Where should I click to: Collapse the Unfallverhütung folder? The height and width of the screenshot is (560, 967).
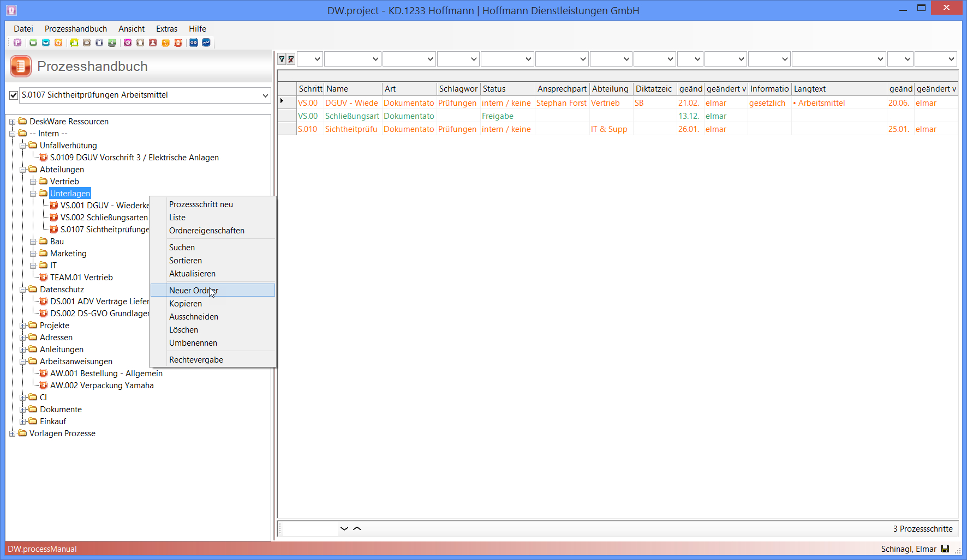pos(23,146)
